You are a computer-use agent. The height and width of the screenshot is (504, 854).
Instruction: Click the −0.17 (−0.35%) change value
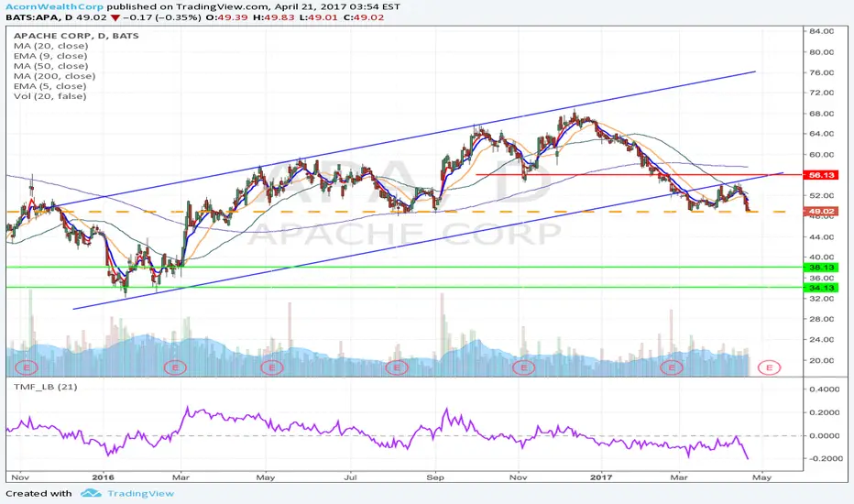(162, 17)
